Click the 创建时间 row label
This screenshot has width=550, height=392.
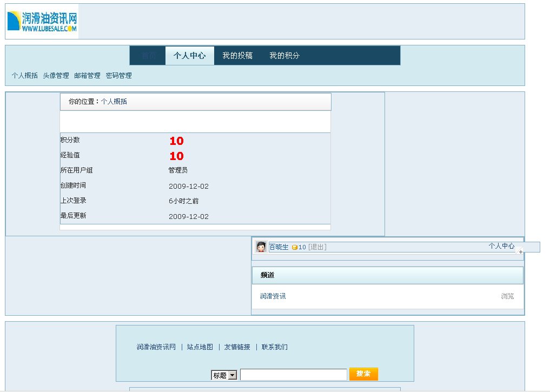pos(74,185)
